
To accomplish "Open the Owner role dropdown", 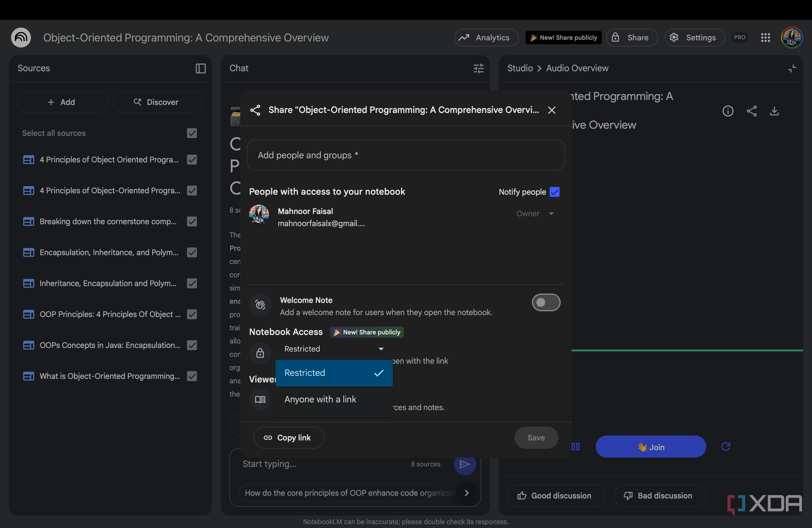I will click(535, 213).
